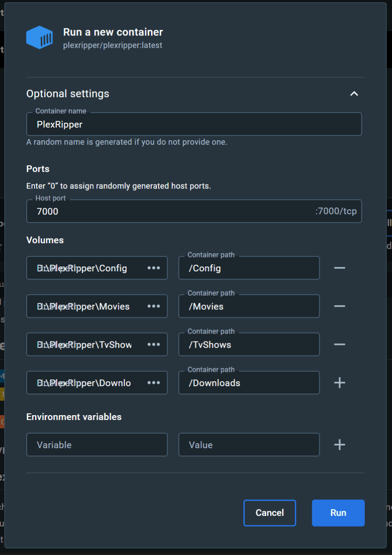
Task: Remove the /Movies volume mapping
Action: point(339,306)
